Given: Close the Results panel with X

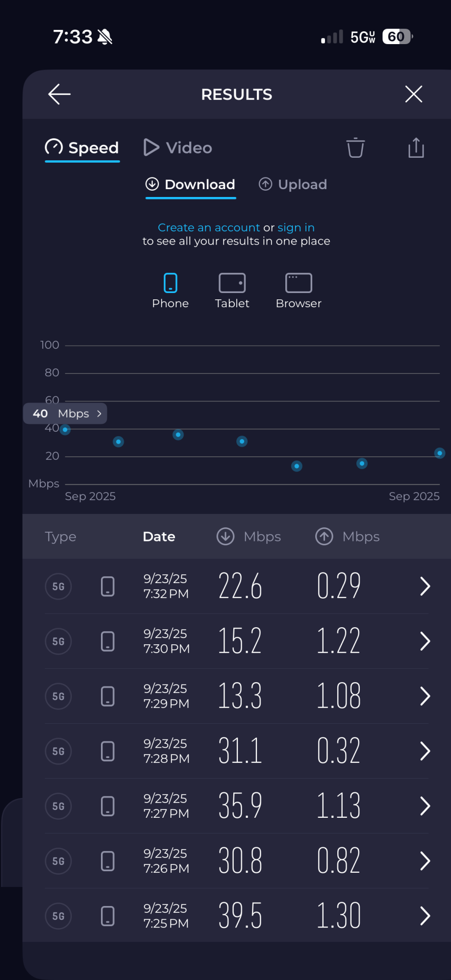Looking at the screenshot, I should 414,94.
